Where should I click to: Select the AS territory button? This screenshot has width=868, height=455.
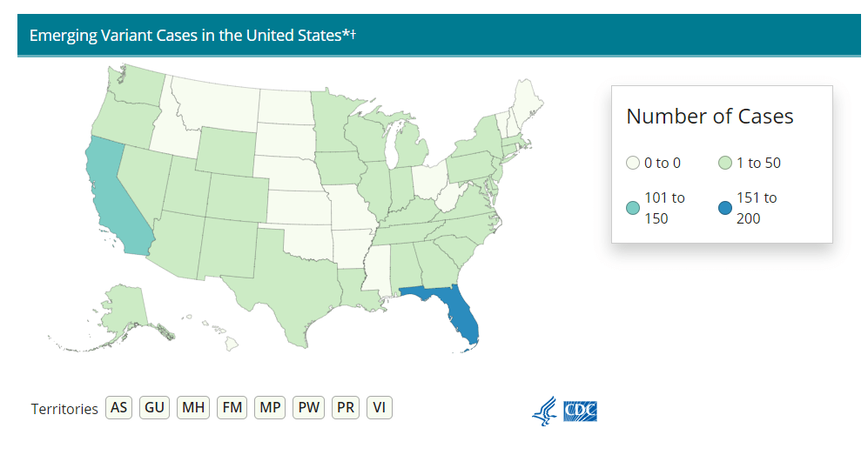tap(118, 407)
